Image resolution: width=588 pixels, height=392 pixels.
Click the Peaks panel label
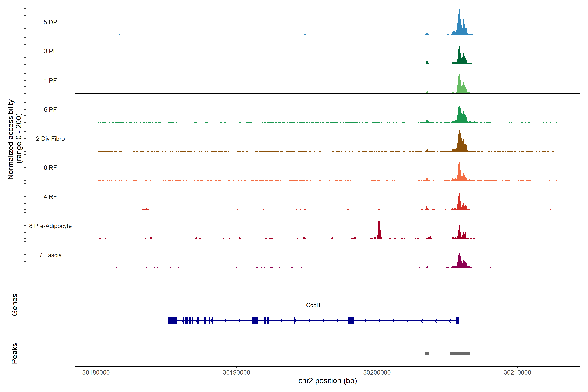point(15,353)
